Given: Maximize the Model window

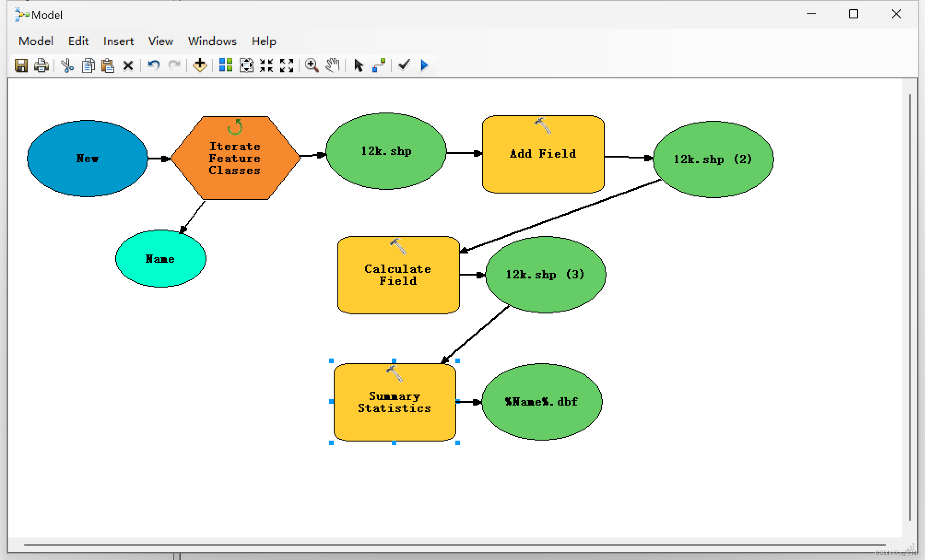Looking at the screenshot, I should [x=854, y=14].
